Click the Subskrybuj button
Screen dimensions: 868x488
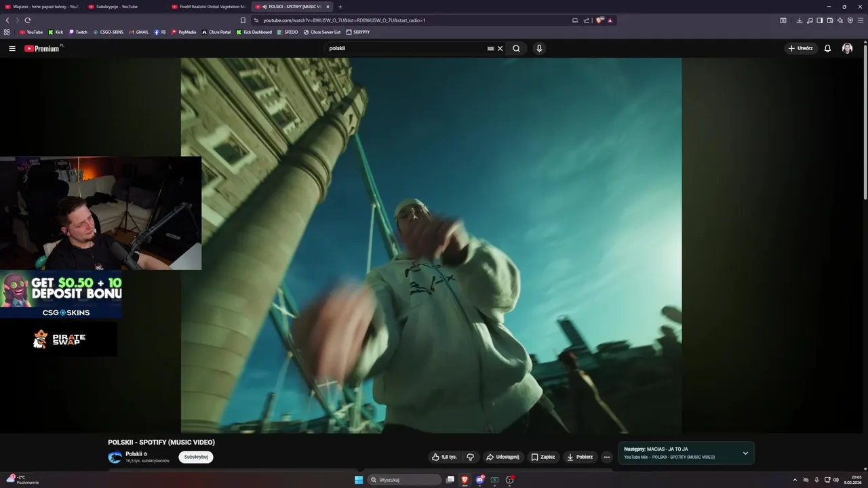click(196, 457)
